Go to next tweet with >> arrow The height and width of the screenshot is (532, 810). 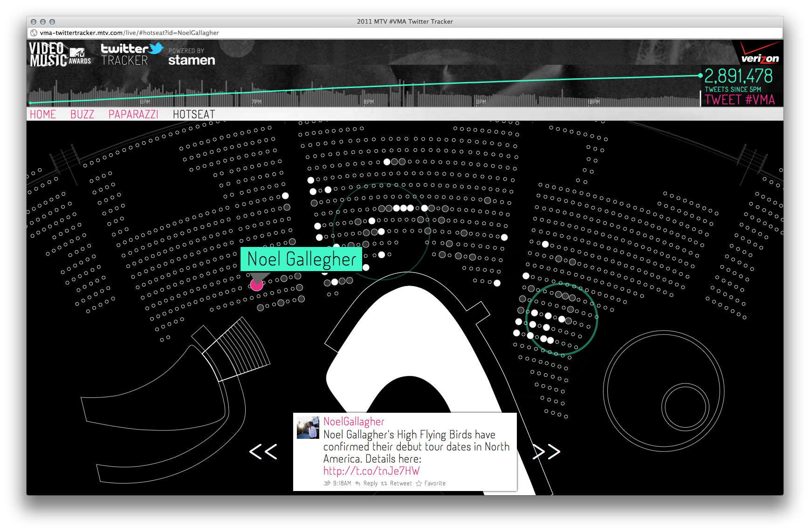click(x=547, y=451)
